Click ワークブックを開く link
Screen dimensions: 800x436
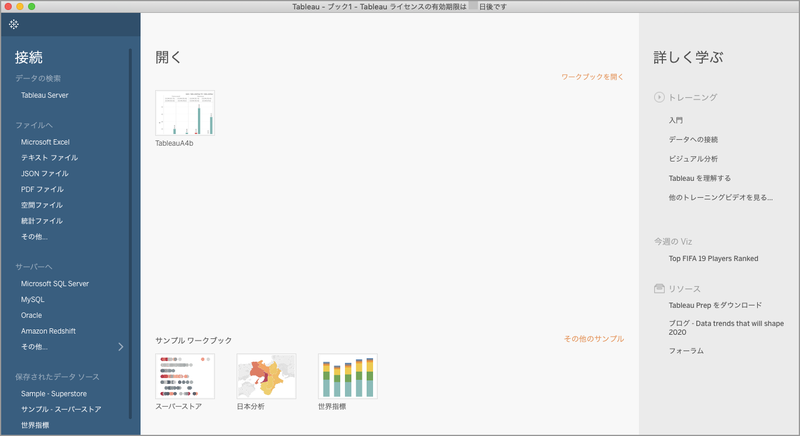click(592, 77)
